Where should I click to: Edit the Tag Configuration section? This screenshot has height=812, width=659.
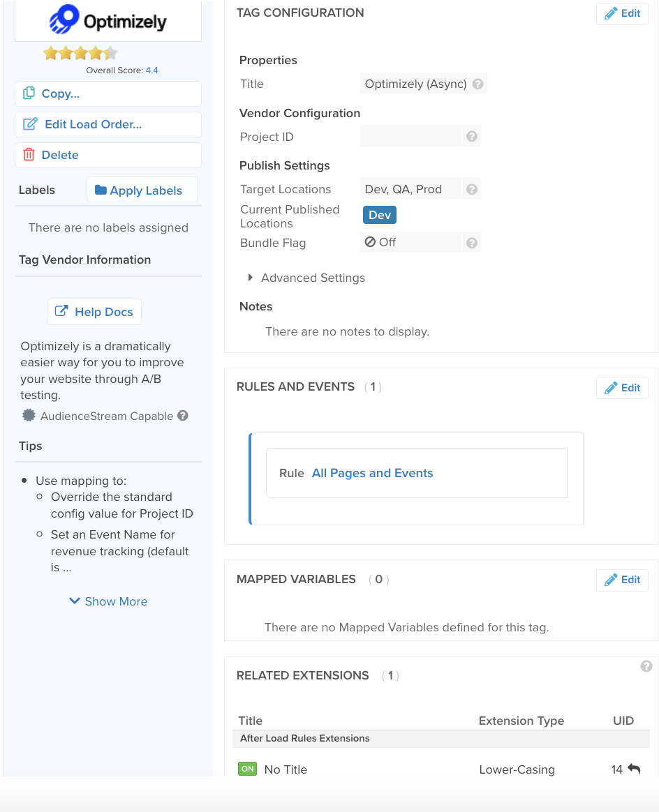tap(622, 13)
